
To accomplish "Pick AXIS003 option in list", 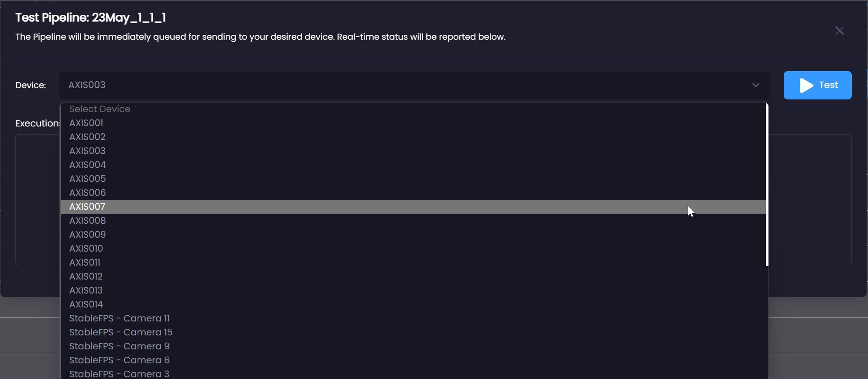I will [413, 151].
